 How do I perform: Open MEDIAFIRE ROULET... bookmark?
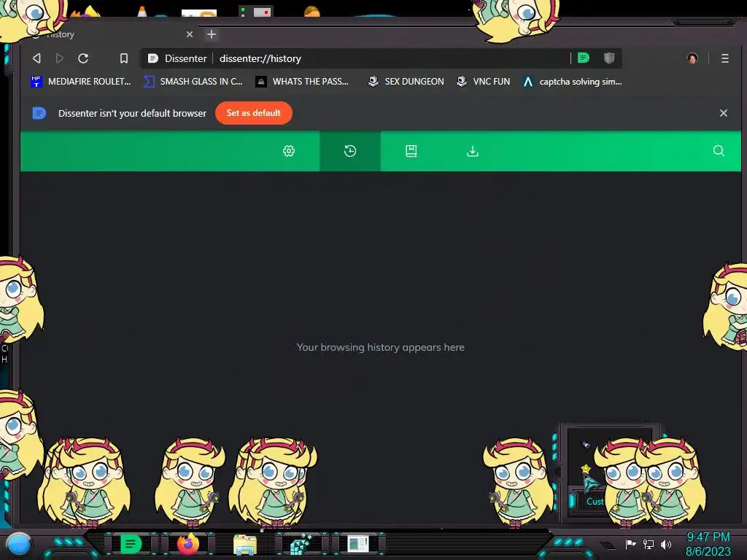pyautogui.click(x=80, y=82)
